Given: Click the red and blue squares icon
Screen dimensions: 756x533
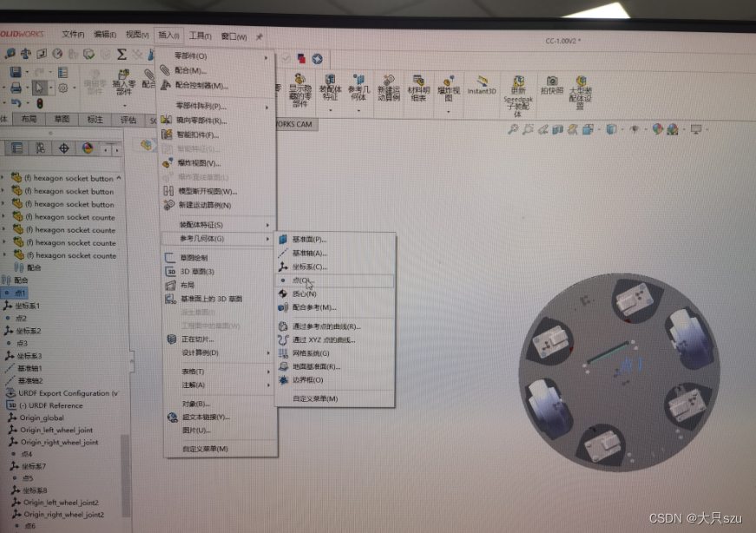Looking at the screenshot, I should point(301,58).
